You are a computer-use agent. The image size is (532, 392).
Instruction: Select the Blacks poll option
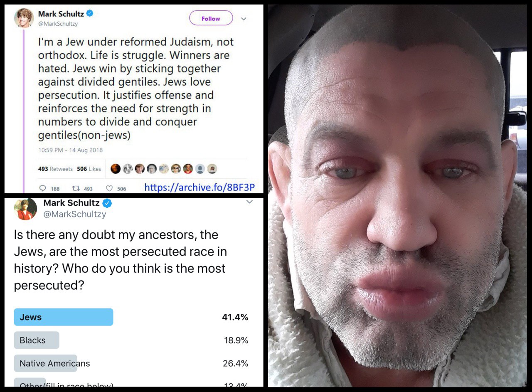[37, 340]
